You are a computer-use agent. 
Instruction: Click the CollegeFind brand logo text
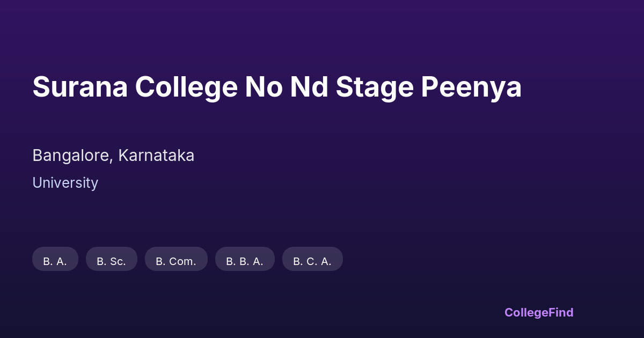(539, 312)
